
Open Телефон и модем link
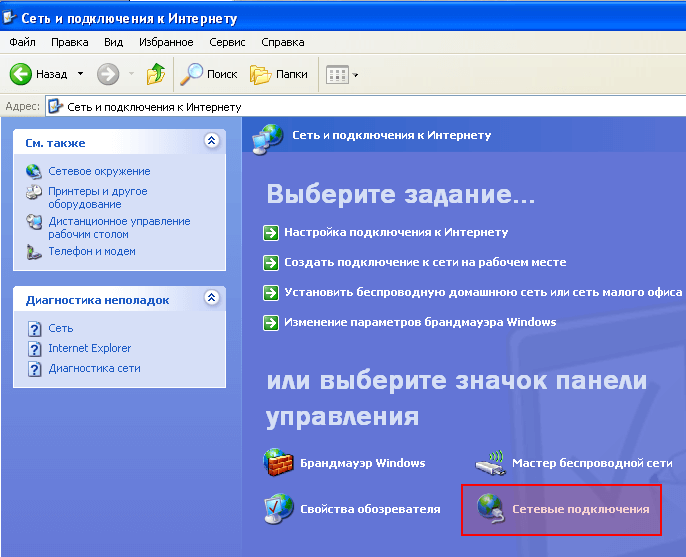click(92, 251)
